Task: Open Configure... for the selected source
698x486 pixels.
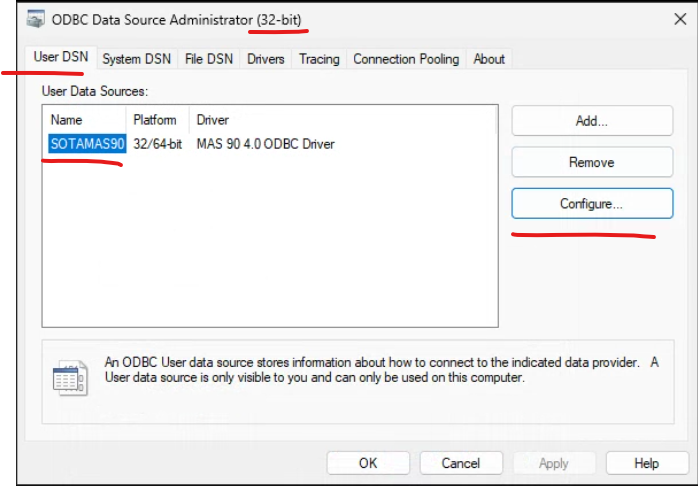Action: pos(591,203)
